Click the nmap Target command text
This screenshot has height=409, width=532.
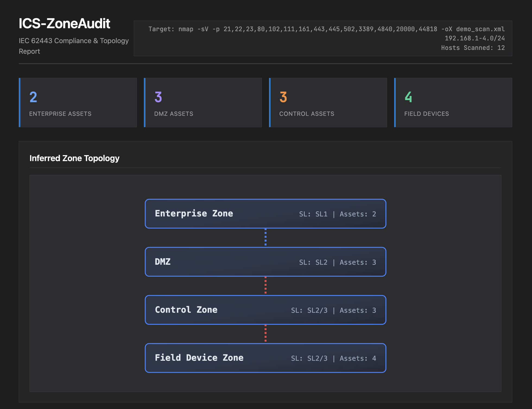pyautogui.click(x=327, y=29)
